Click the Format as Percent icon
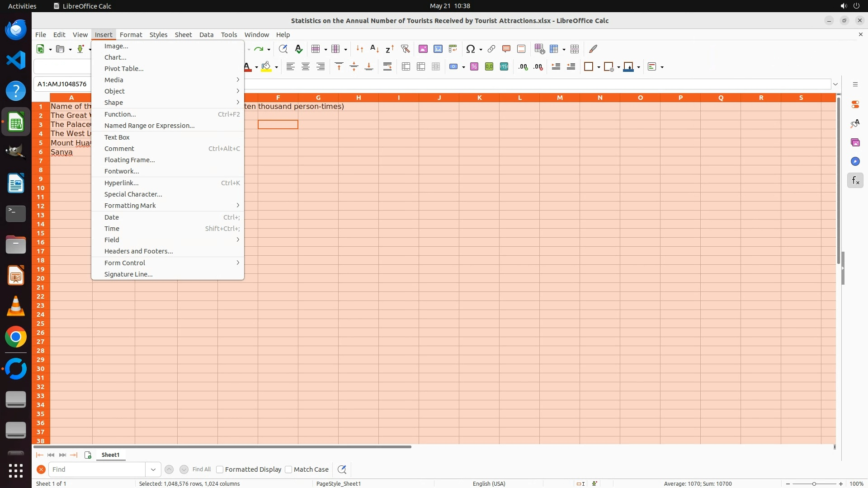This screenshot has height=488, width=868. pos(474,67)
